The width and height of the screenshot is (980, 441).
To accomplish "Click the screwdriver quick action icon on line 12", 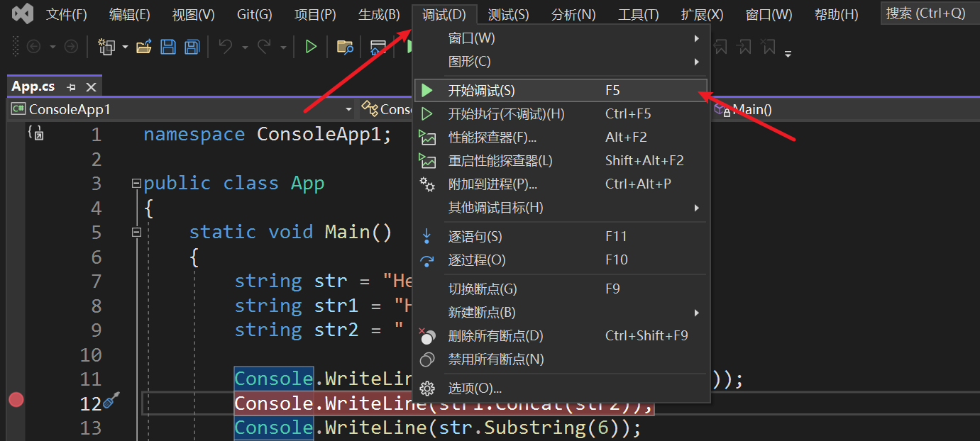I will coord(111,401).
